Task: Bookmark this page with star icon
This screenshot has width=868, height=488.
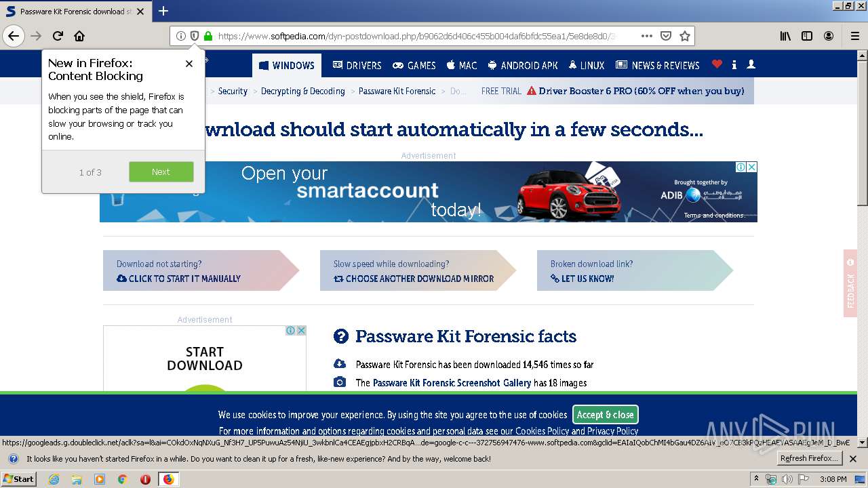Action: [x=685, y=36]
